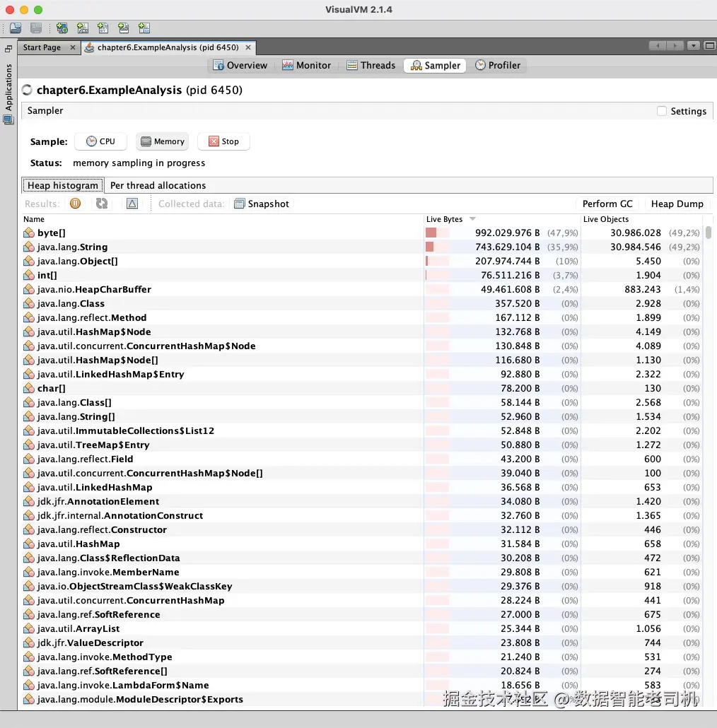Image resolution: width=717 pixels, height=728 pixels.
Task: Click the refresh live results icon
Action: point(102,204)
